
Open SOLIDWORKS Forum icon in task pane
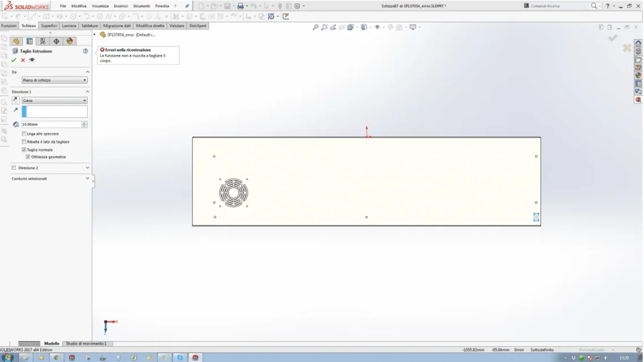tap(638, 92)
